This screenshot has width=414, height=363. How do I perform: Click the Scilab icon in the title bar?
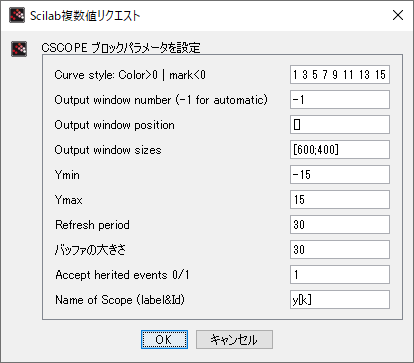click(x=17, y=15)
